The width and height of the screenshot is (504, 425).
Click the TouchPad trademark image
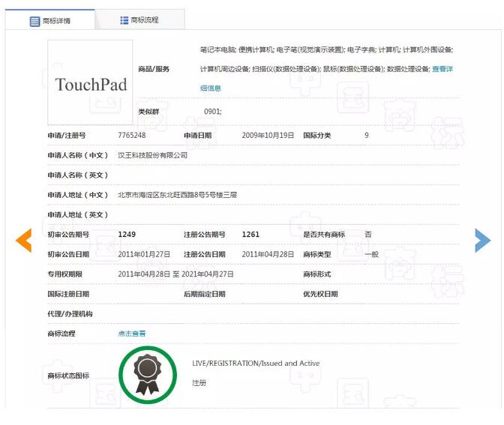[90, 82]
